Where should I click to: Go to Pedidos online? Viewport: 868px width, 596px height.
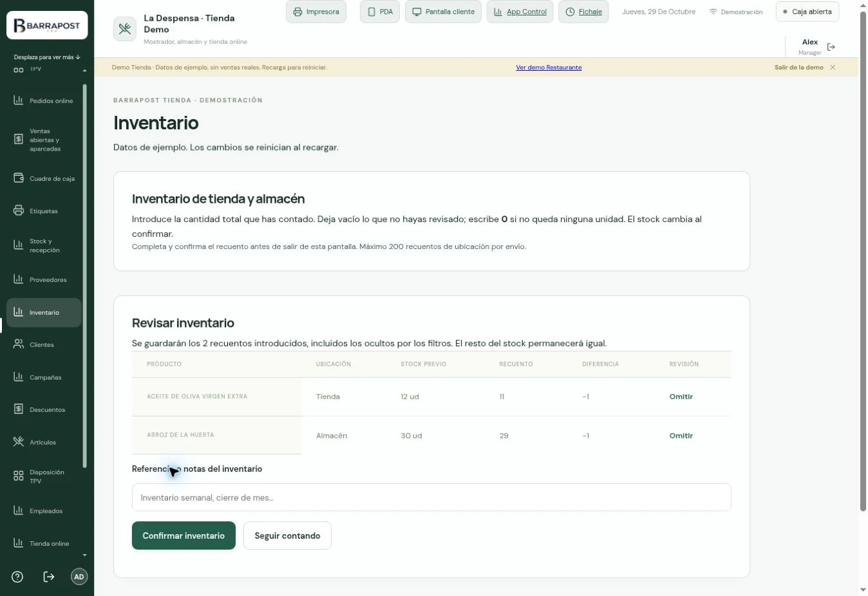tap(44, 101)
